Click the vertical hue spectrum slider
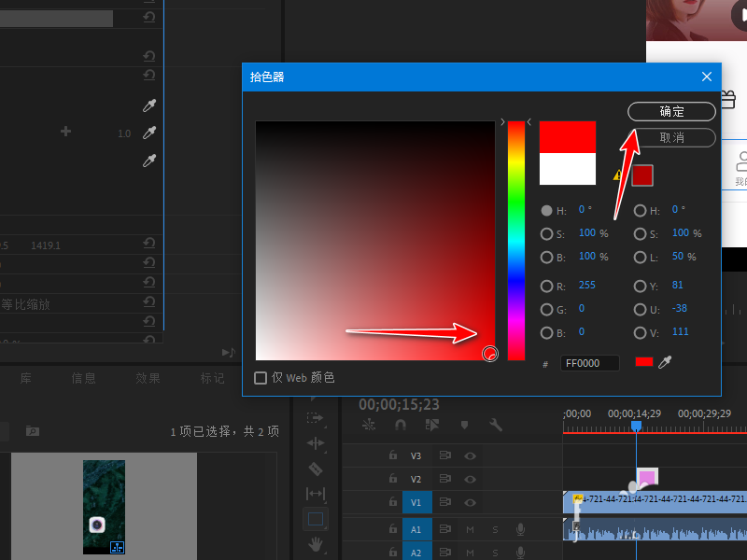 click(x=515, y=240)
